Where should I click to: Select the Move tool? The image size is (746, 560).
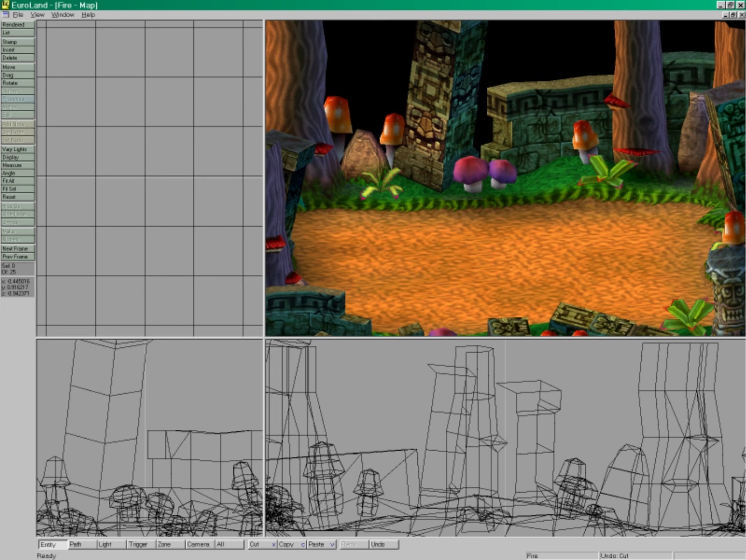click(18, 67)
